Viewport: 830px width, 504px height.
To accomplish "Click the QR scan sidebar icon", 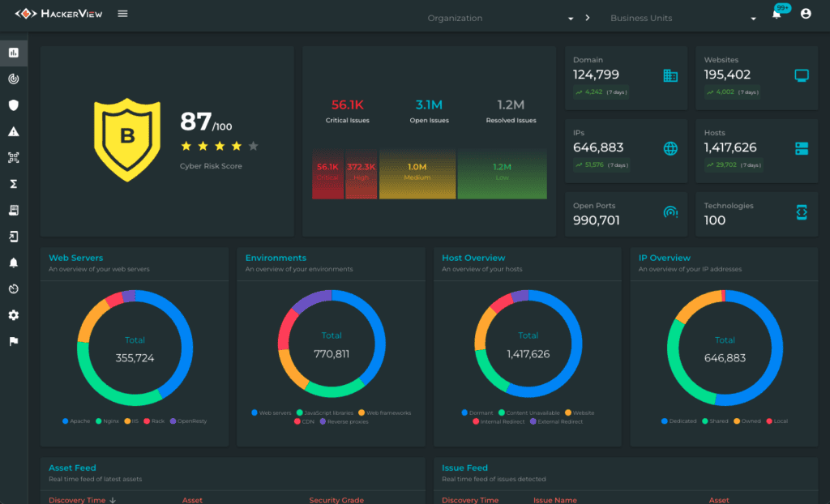I will 14,157.
